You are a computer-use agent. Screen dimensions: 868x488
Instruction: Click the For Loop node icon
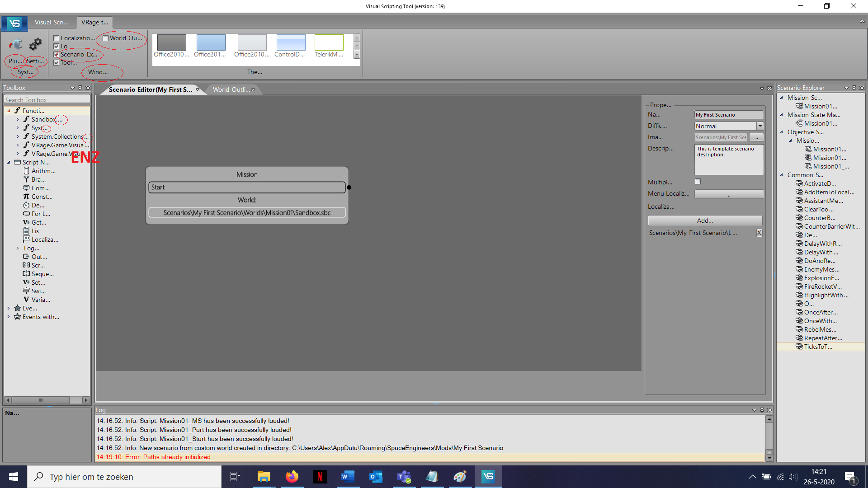(26, 214)
